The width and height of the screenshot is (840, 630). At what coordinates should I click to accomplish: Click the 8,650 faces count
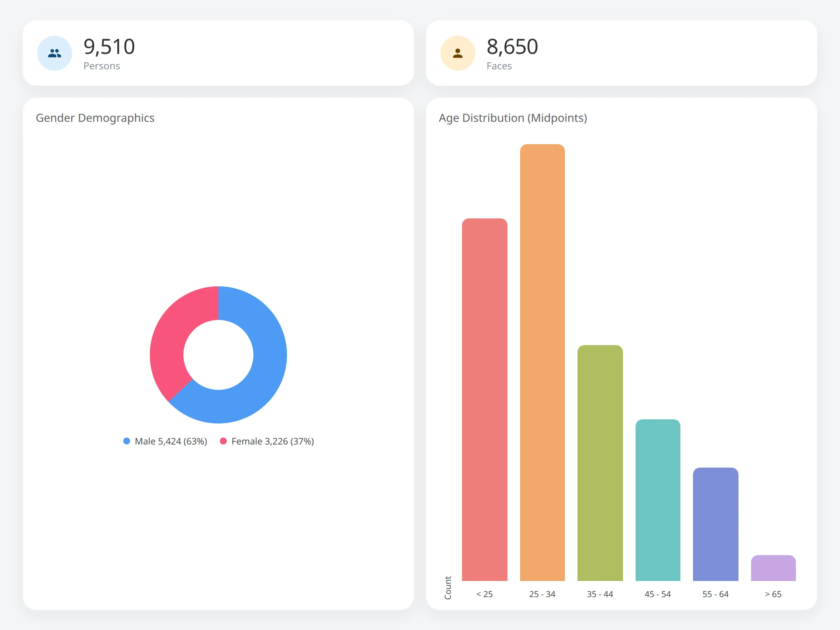point(512,47)
